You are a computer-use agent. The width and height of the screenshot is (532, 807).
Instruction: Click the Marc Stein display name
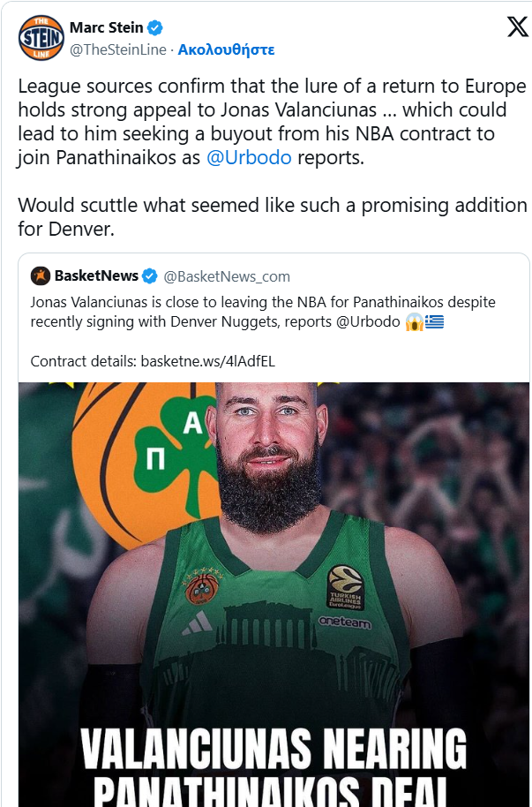(x=106, y=28)
